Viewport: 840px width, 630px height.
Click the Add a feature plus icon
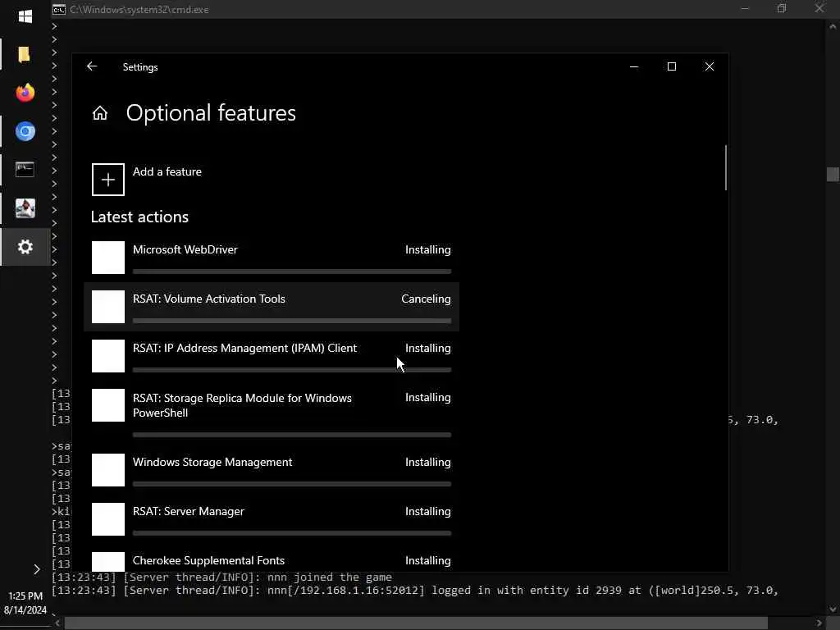point(108,180)
